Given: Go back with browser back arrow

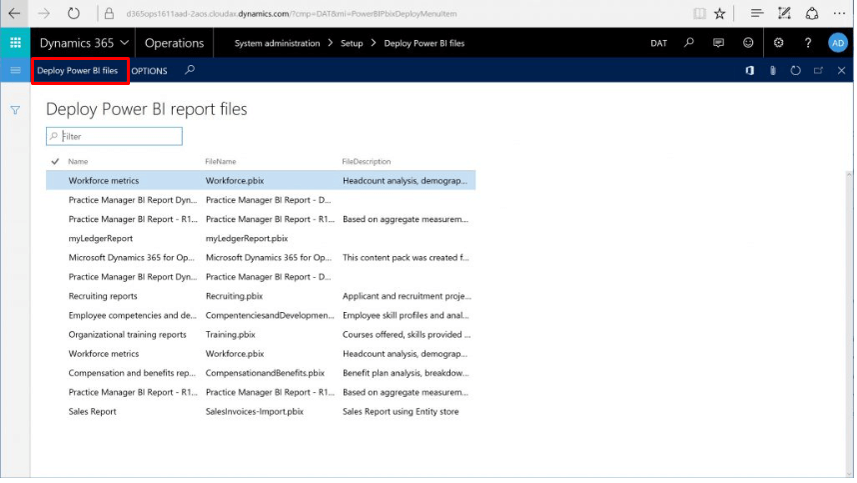Looking at the screenshot, I should tap(14, 14).
